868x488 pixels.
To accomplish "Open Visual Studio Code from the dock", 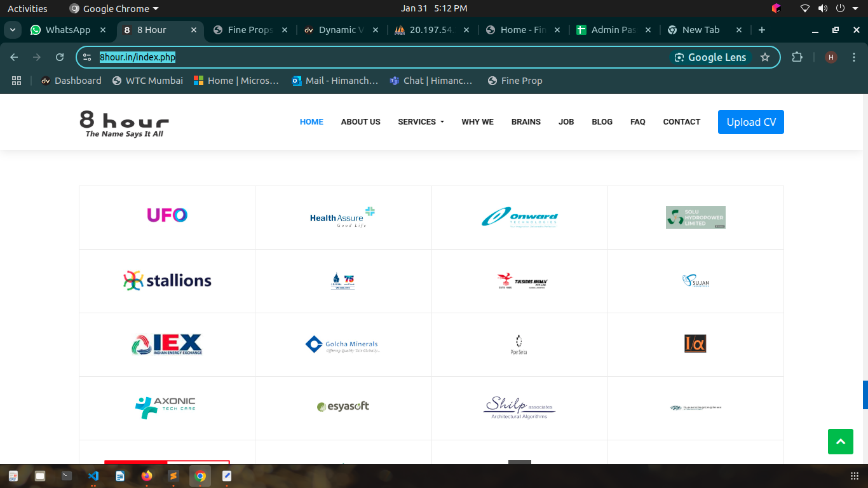I will click(x=93, y=475).
